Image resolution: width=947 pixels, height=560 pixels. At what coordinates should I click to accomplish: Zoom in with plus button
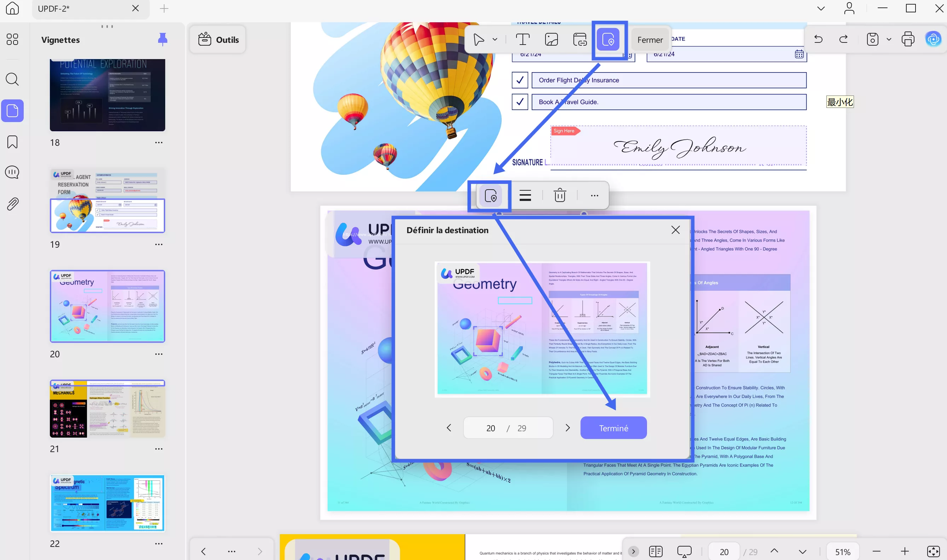904,551
